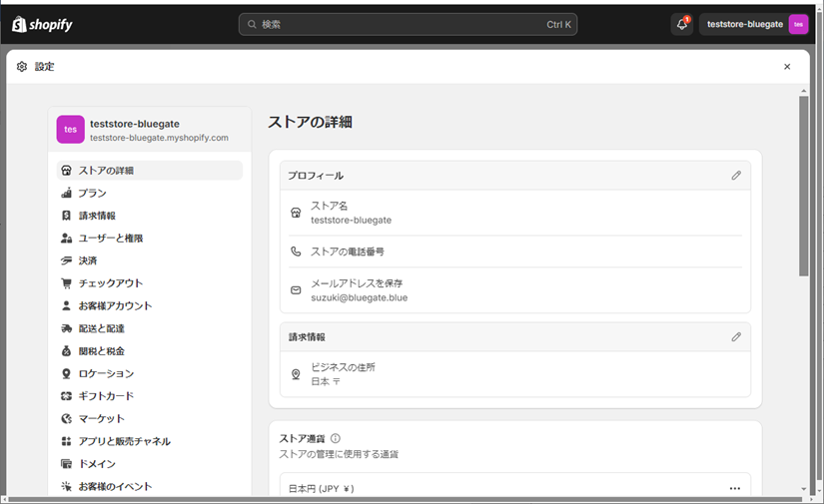Click the Shopify logo in header
The height and width of the screenshot is (504, 824).
point(42,24)
